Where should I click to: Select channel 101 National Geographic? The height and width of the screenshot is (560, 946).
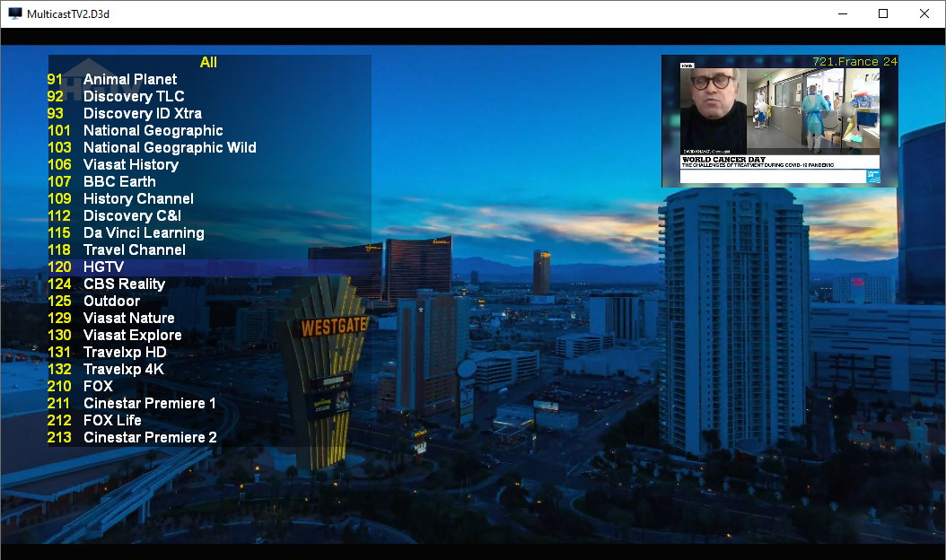(209, 130)
